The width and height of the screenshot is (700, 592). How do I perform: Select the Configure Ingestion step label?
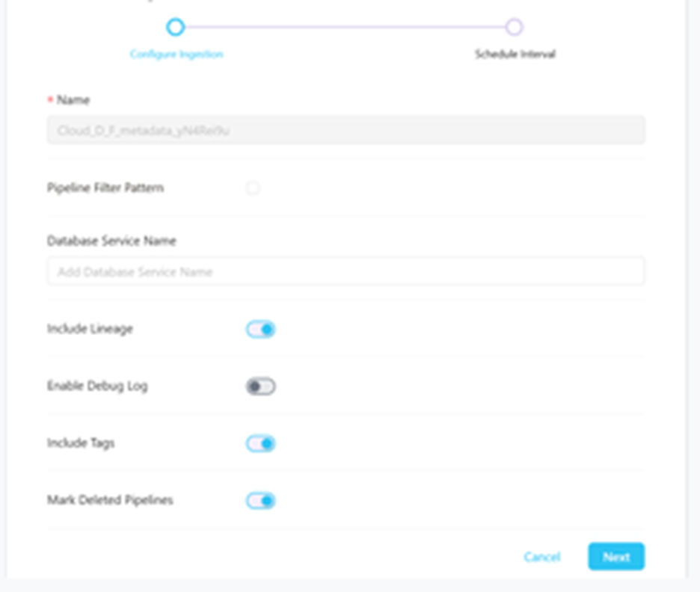[176, 55]
